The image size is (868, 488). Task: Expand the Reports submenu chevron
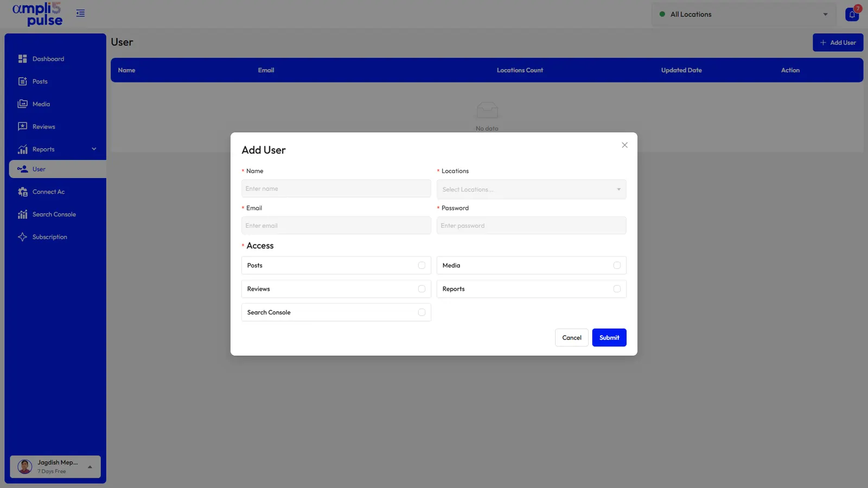[x=94, y=149]
